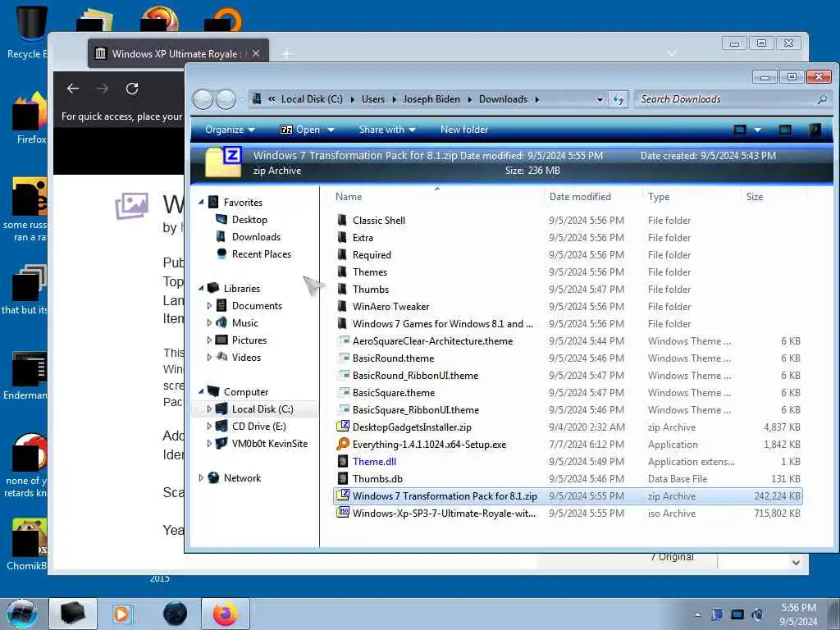Image resolution: width=840 pixels, height=630 pixels.
Task: Click the change view icon
Action: [740, 130]
